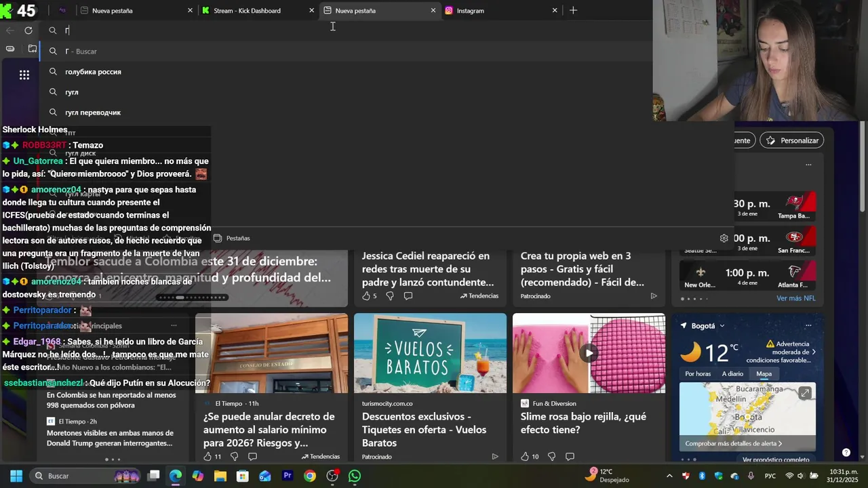Open the help question mark icon
Viewport: 868px width, 488px height.
tap(846, 453)
